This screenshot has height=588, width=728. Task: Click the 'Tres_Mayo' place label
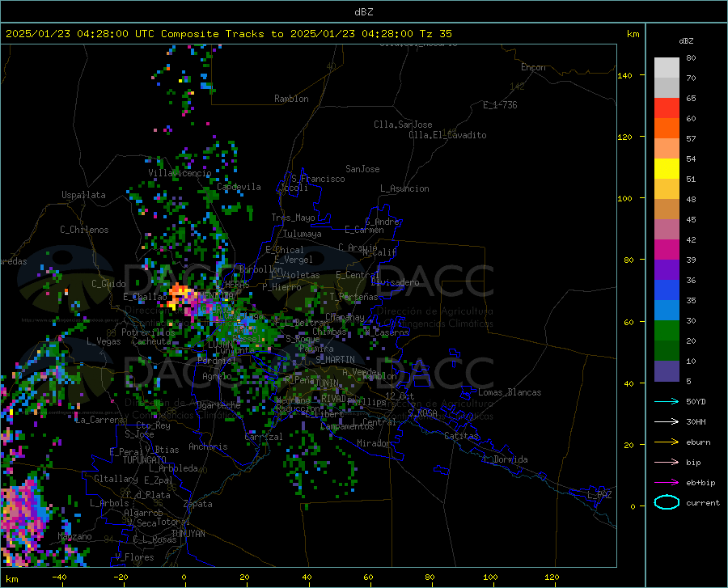tap(293, 218)
